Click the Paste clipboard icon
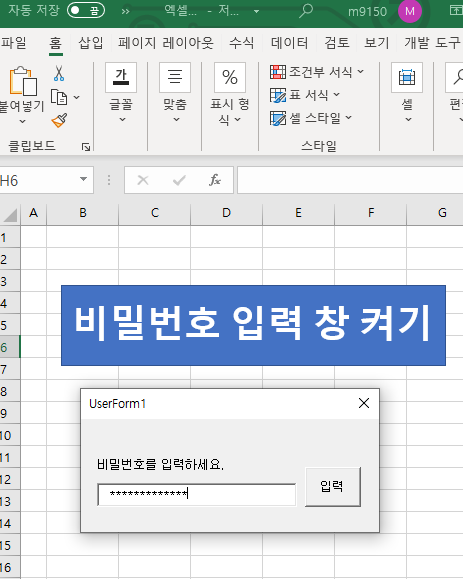This screenshot has width=463, height=579. coord(23,81)
